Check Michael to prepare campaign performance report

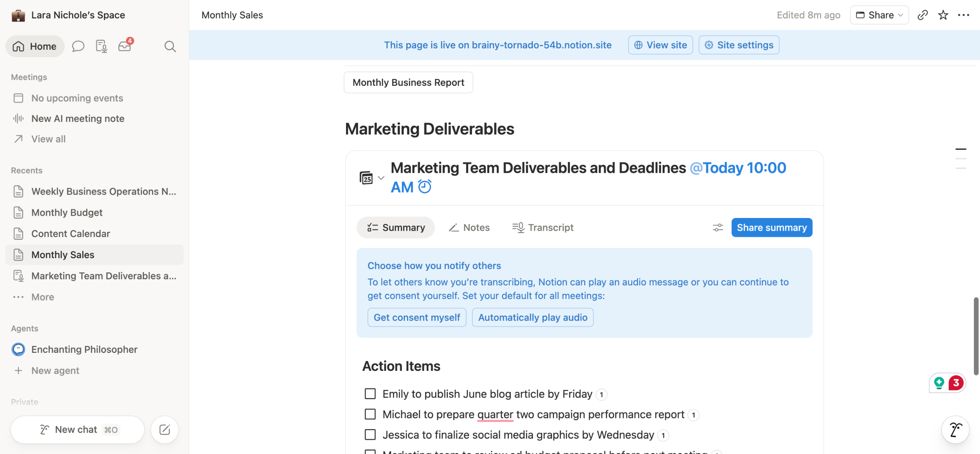pyautogui.click(x=370, y=414)
